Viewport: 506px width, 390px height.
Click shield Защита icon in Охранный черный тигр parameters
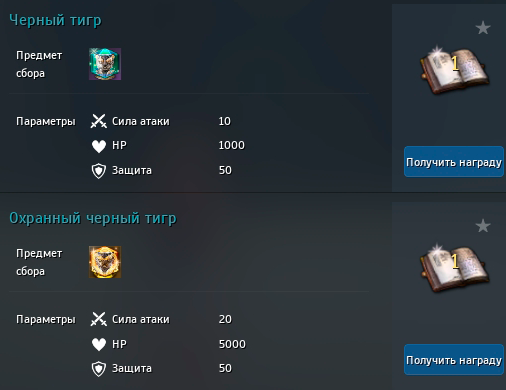(99, 369)
